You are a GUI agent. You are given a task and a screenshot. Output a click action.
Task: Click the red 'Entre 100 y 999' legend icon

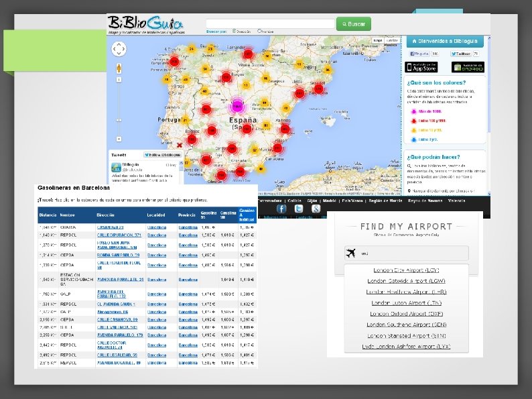(x=413, y=121)
